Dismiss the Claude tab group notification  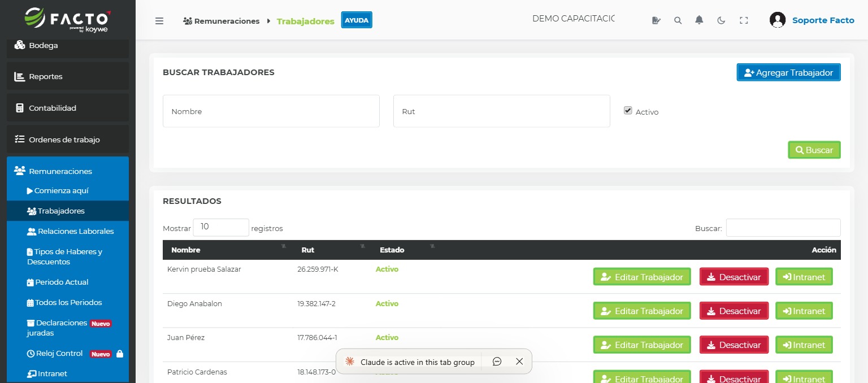tap(519, 362)
